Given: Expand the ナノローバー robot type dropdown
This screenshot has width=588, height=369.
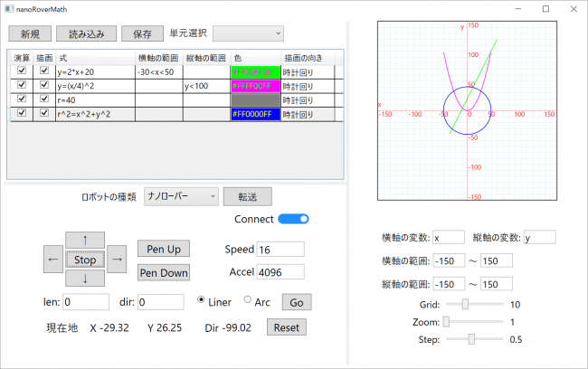Looking at the screenshot, I should click(181, 195).
